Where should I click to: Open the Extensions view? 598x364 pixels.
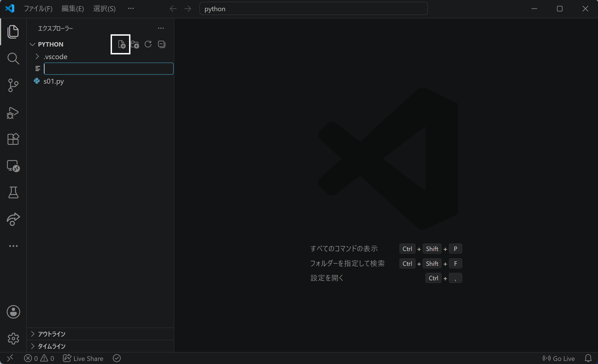(13, 139)
